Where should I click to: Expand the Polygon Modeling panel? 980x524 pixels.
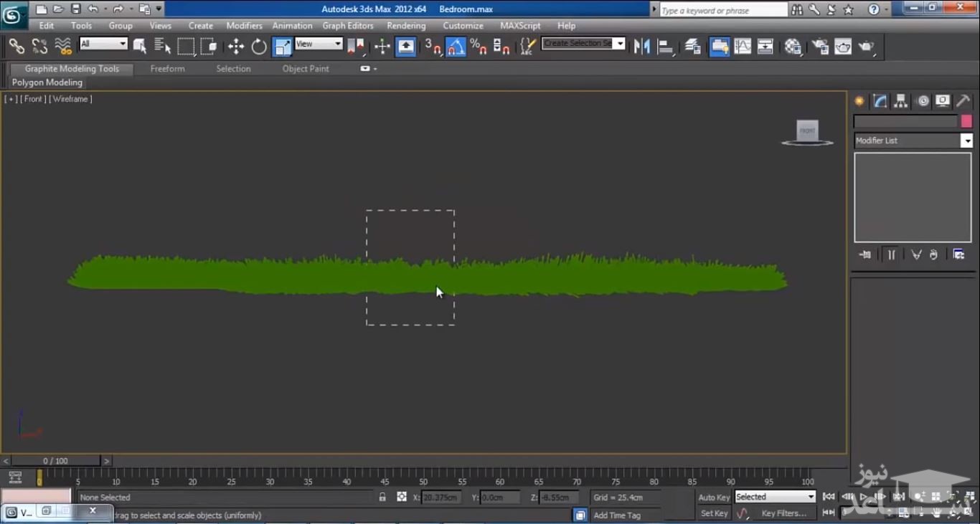click(x=47, y=82)
